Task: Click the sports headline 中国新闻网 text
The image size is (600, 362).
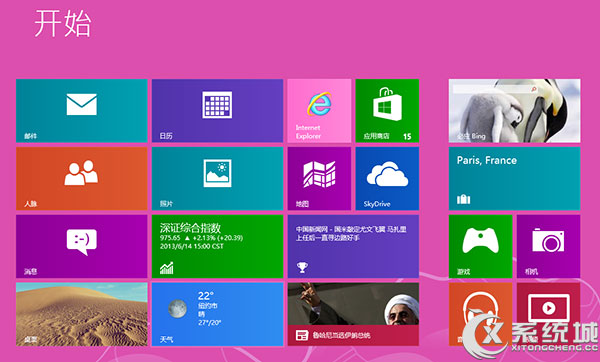Action: click(351, 233)
